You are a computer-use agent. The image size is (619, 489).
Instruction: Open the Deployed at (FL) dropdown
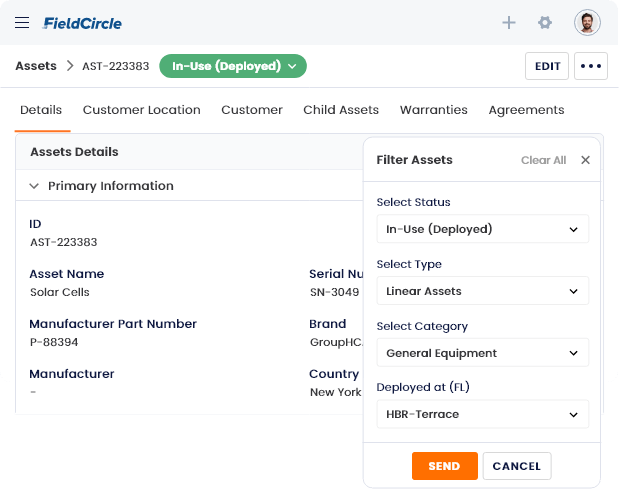click(482, 414)
